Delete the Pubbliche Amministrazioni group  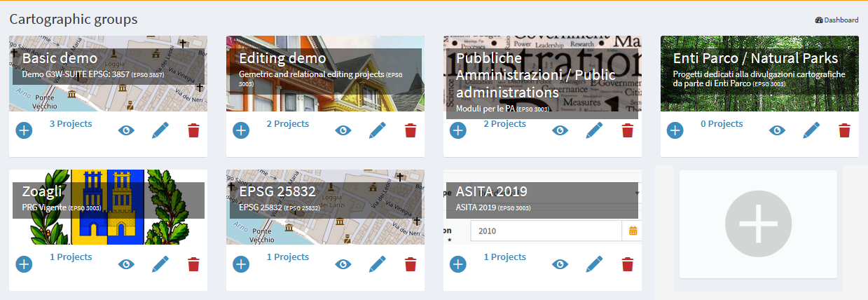click(628, 130)
